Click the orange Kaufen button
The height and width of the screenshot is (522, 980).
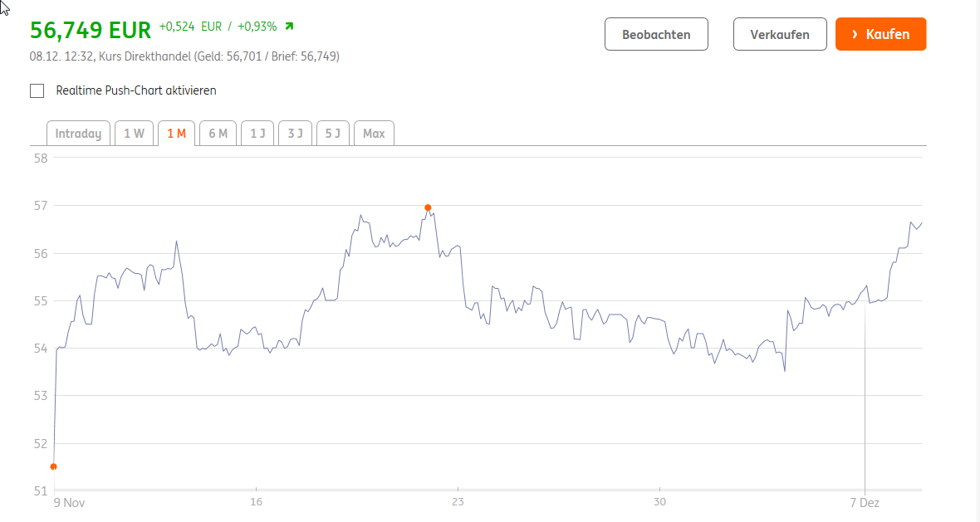880,34
